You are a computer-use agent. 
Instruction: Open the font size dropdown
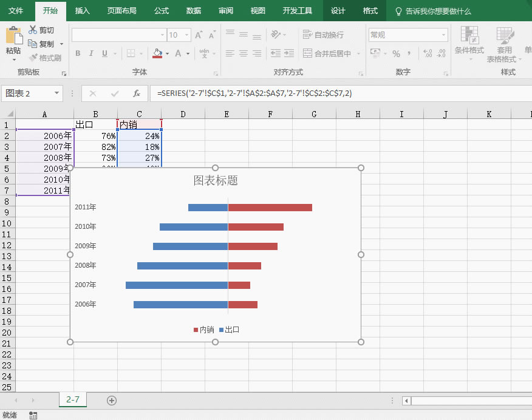(x=186, y=35)
